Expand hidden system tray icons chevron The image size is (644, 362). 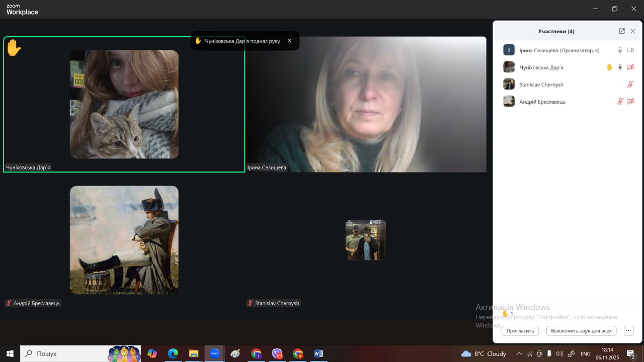[x=519, y=353]
